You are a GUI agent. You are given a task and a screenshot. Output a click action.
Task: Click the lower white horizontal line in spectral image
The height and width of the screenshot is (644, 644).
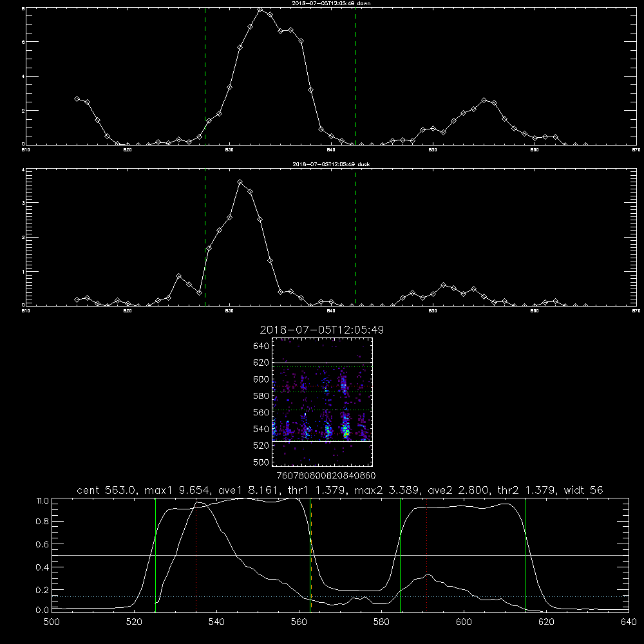tap(322, 441)
